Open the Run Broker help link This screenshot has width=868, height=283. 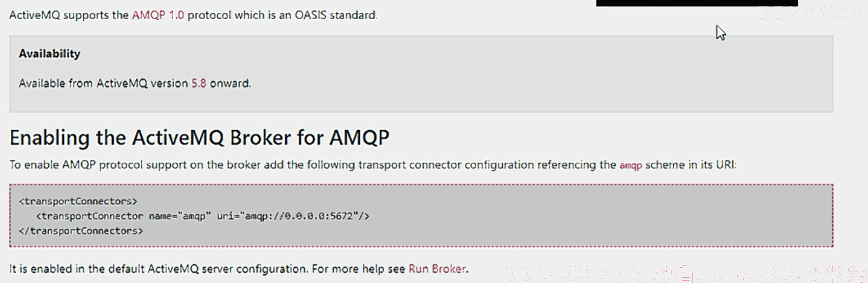click(x=437, y=269)
